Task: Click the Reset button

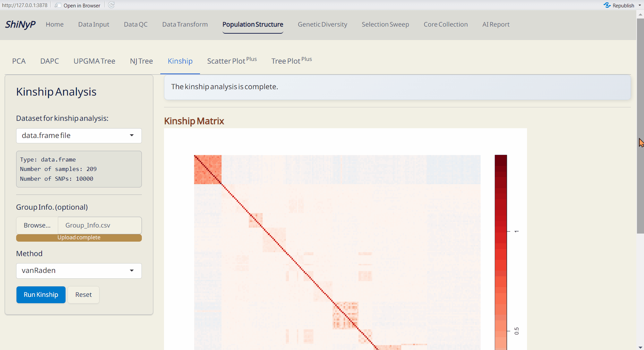Action: [83, 295]
